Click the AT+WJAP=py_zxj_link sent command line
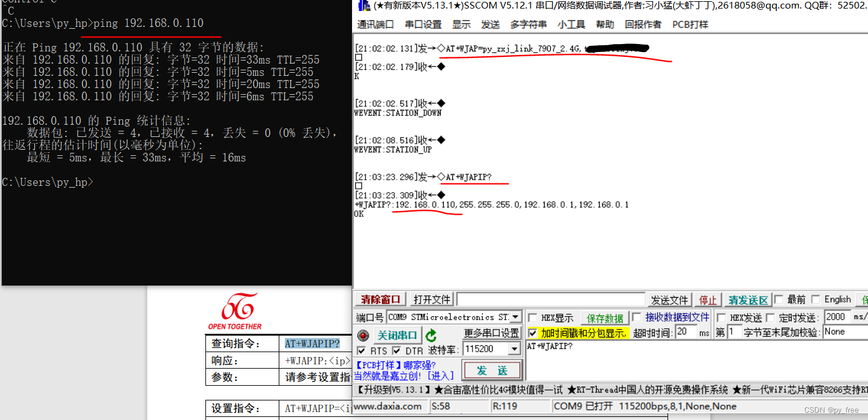This screenshot has height=420, width=868. point(501,49)
